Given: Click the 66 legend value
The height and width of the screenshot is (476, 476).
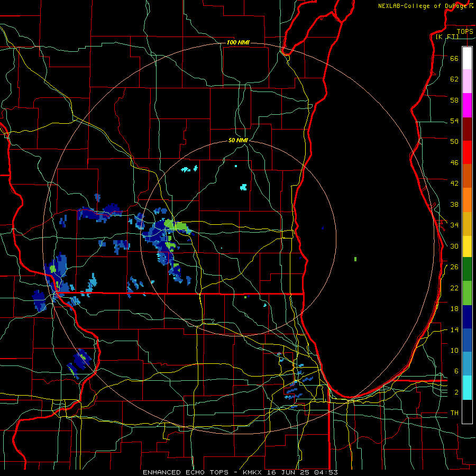Looking at the screenshot, I should 454,58.
